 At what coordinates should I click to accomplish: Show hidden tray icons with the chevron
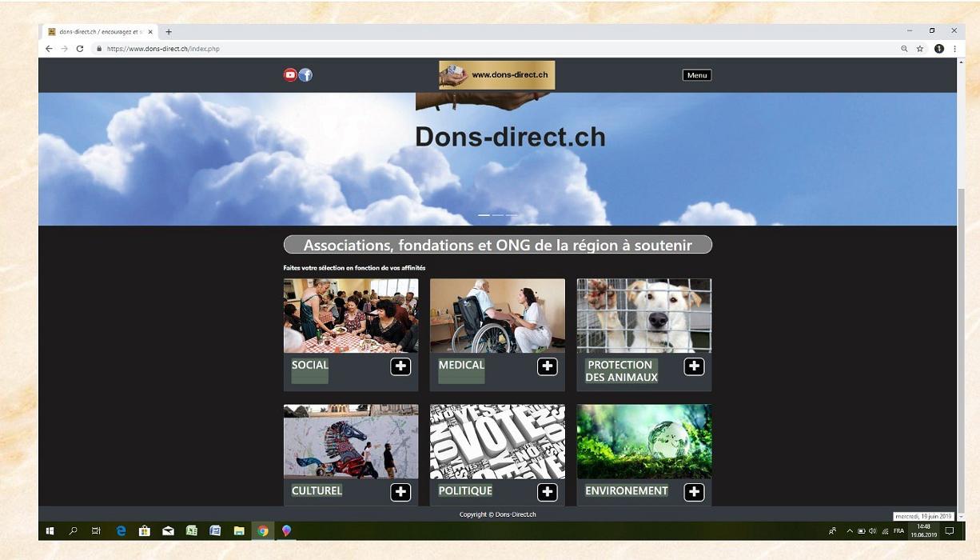tap(849, 530)
